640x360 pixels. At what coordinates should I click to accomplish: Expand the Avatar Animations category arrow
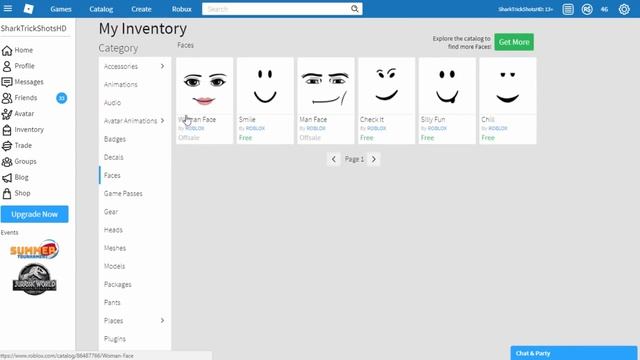point(162,121)
